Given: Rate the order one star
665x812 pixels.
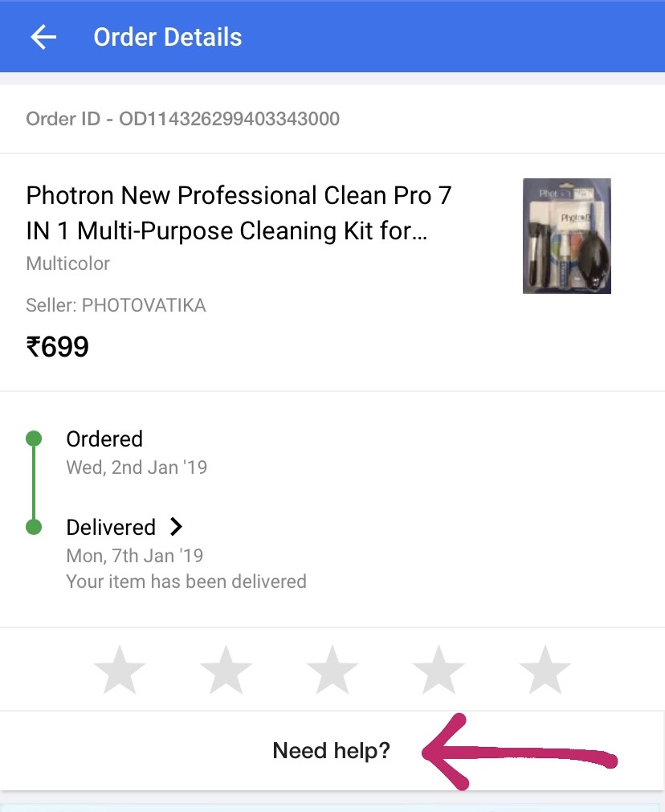Looking at the screenshot, I should coord(120,669).
